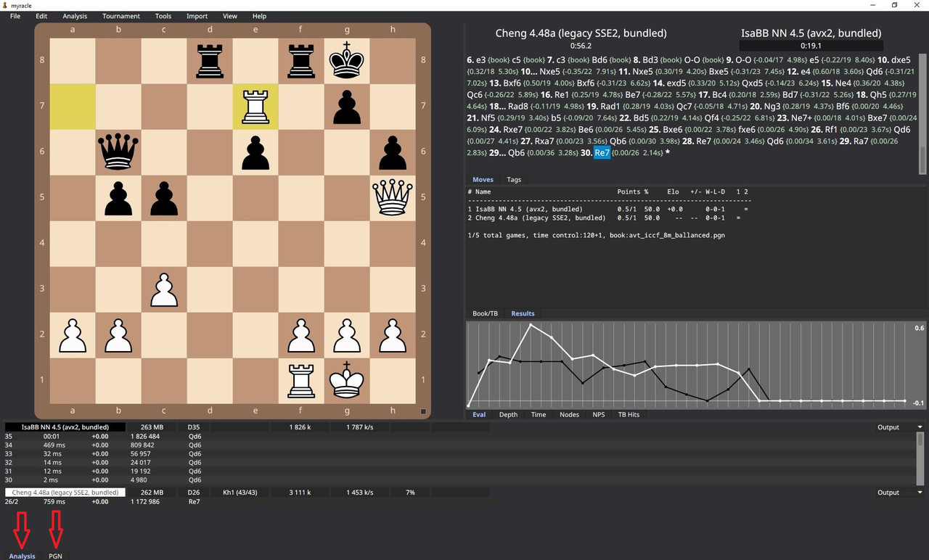This screenshot has width=929, height=560.
Task: Click the small square button at board corner
Action: pyautogui.click(x=423, y=411)
